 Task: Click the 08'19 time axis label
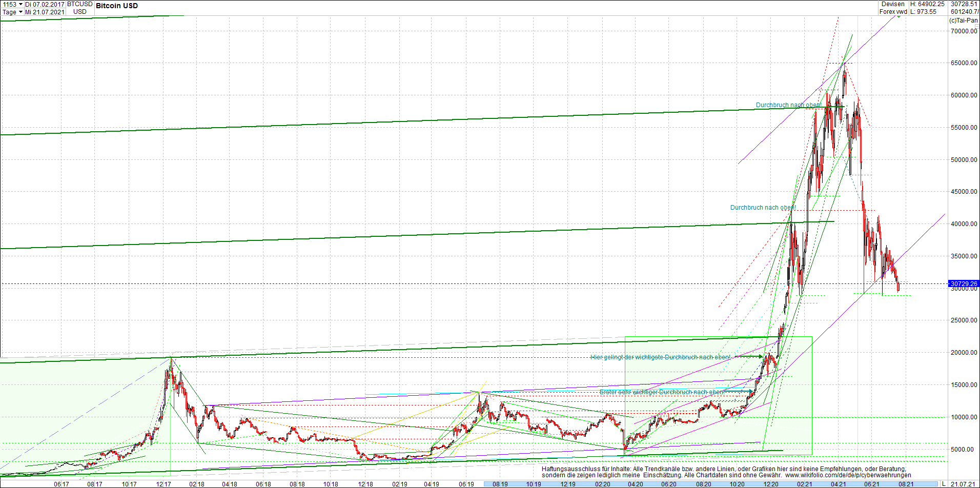pyautogui.click(x=500, y=484)
